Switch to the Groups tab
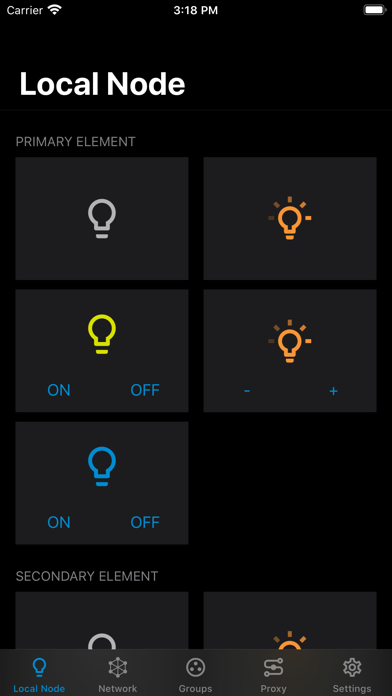Viewport: 392px width, 696px height. point(195,675)
